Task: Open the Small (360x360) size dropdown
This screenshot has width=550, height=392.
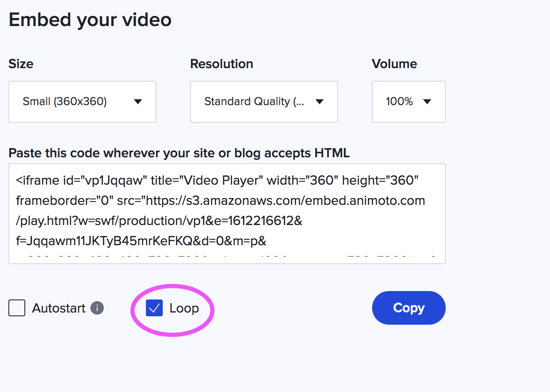Action: [82, 102]
